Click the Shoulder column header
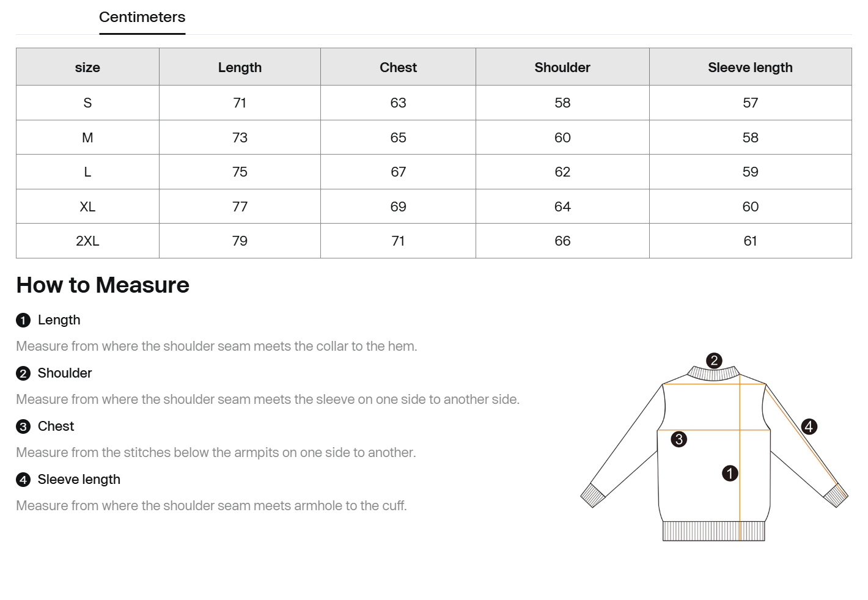 click(x=562, y=67)
